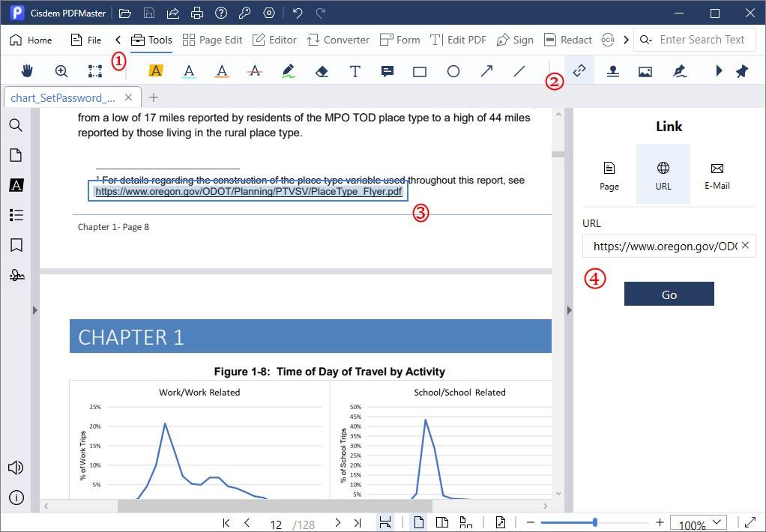Click the Go button
766x532 pixels.
coord(669,294)
